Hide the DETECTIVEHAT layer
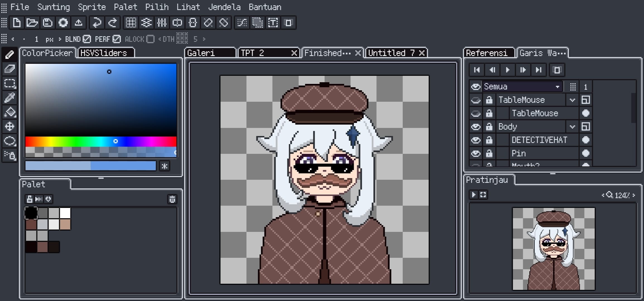The height and width of the screenshot is (301, 644). tap(476, 140)
